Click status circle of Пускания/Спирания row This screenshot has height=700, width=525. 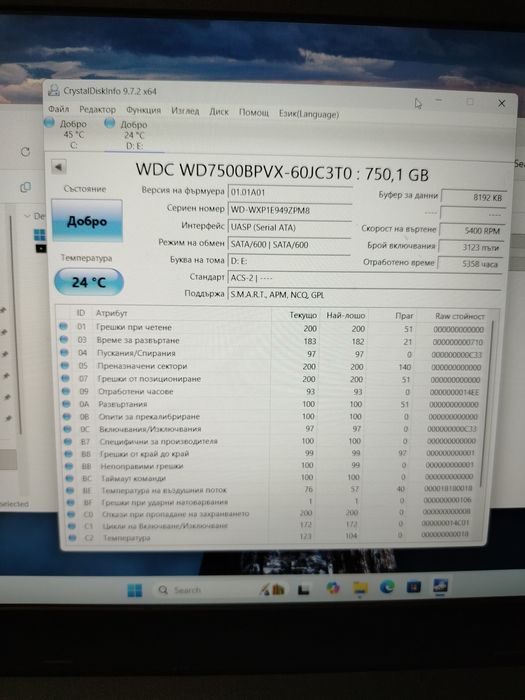point(64,353)
